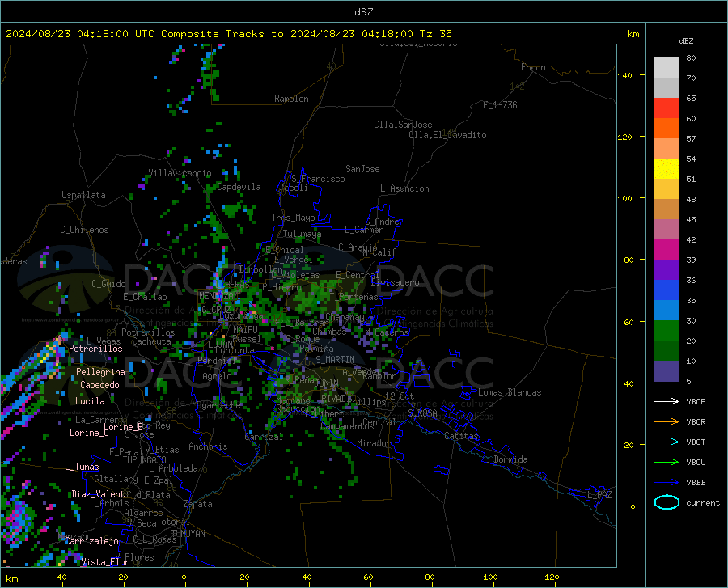Click the Encon label at top right
Image resolution: width=728 pixels, height=588 pixels.
point(533,67)
